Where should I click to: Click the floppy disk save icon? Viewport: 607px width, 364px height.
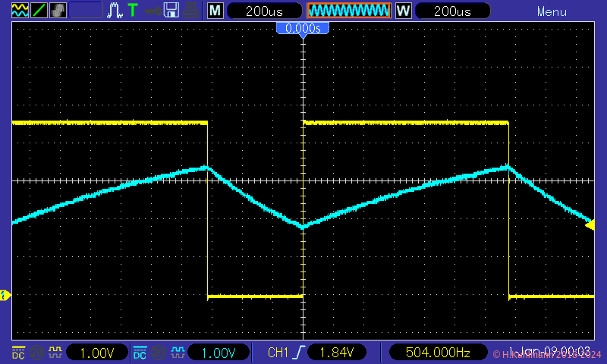click(171, 11)
